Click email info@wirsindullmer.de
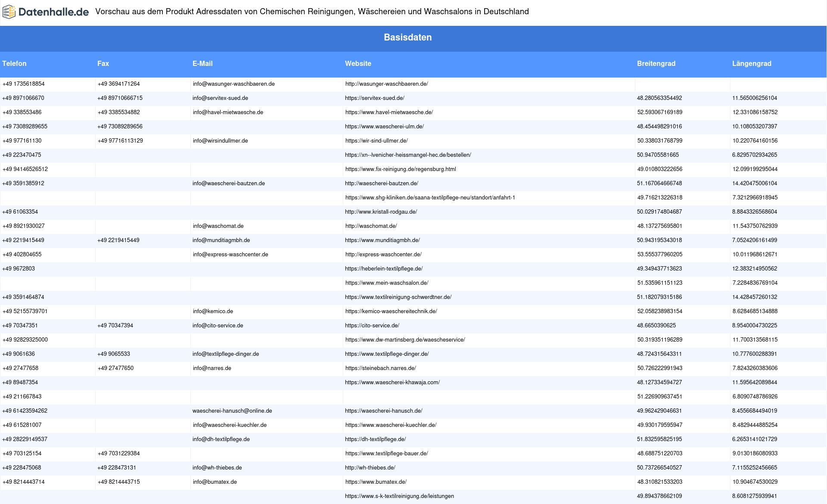 pyautogui.click(x=221, y=141)
